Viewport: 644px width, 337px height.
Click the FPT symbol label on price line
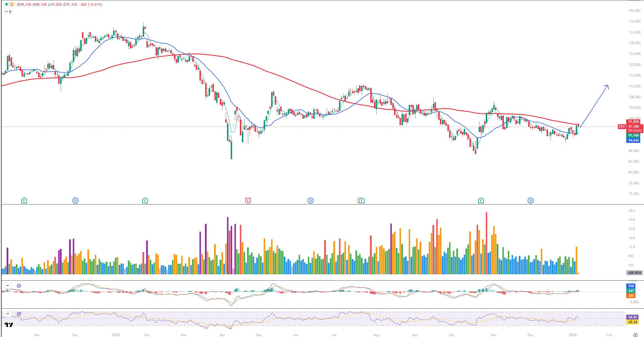(622, 127)
